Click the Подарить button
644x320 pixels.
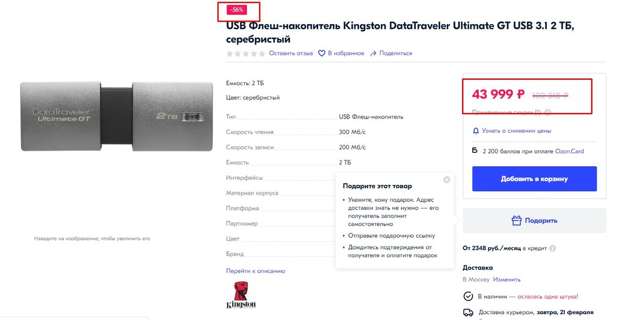click(535, 220)
